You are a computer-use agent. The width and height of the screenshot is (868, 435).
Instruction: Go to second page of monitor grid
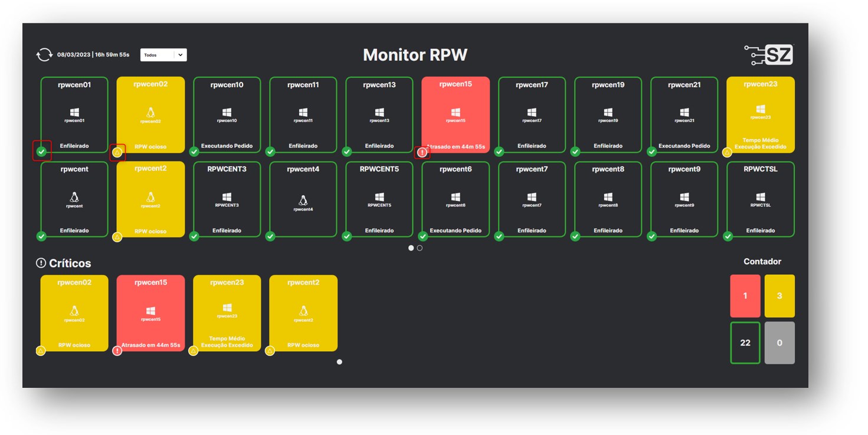pos(420,248)
